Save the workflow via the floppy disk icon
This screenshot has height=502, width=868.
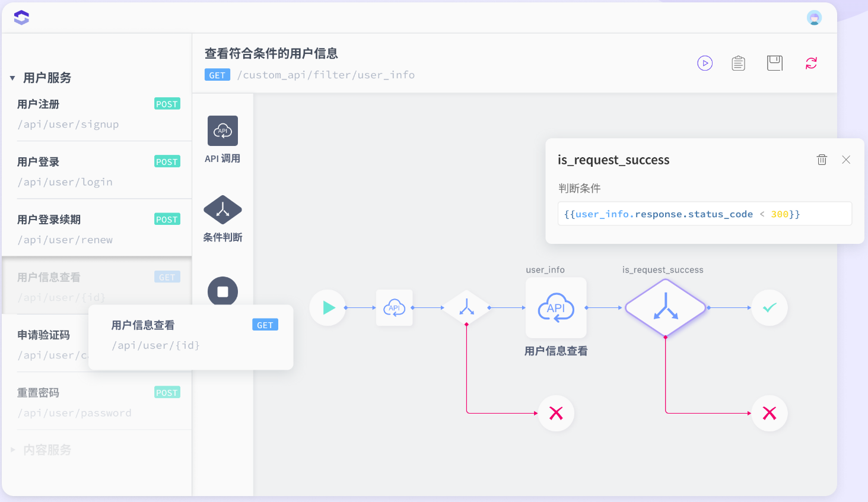click(774, 63)
